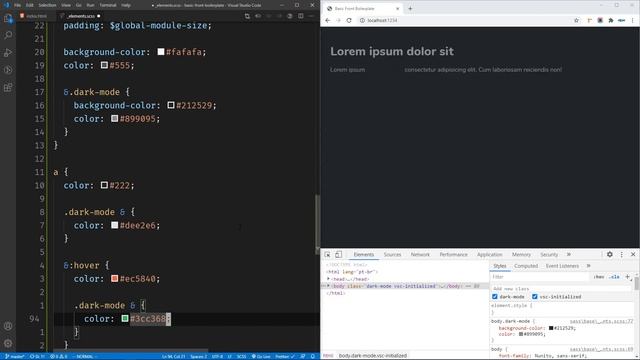Click the New Style Rule plus icon
The image size is (640, 360).
click(627, 277)
